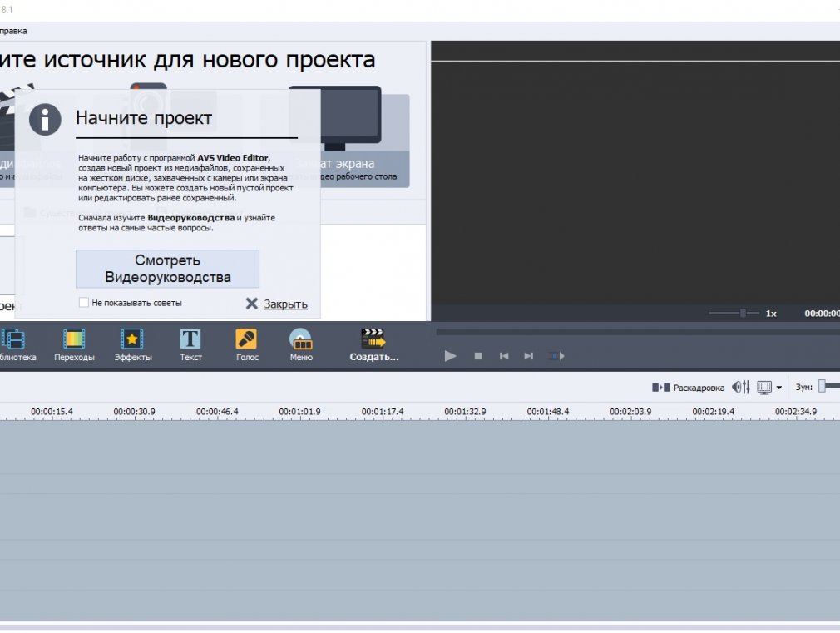Open the Effects (Эффекты) panel
This screenshot has width=840, height=633.
(132, 345)
